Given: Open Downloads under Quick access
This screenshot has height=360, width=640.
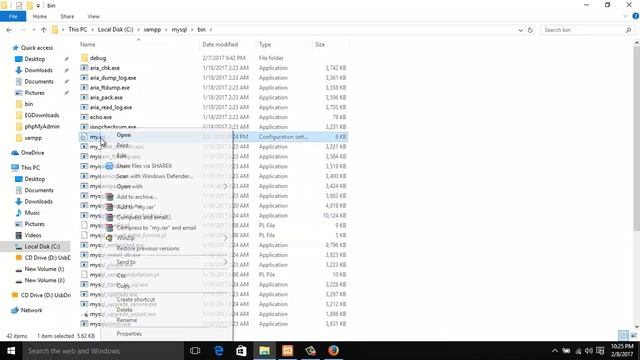Looking at the screenshot, I should click(x=38, y=70).
